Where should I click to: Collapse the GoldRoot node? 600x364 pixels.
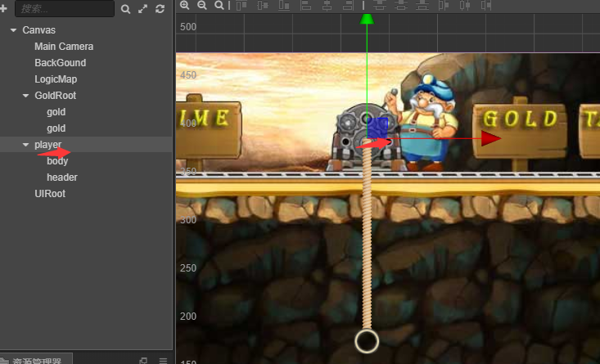(x=25, y=96)
